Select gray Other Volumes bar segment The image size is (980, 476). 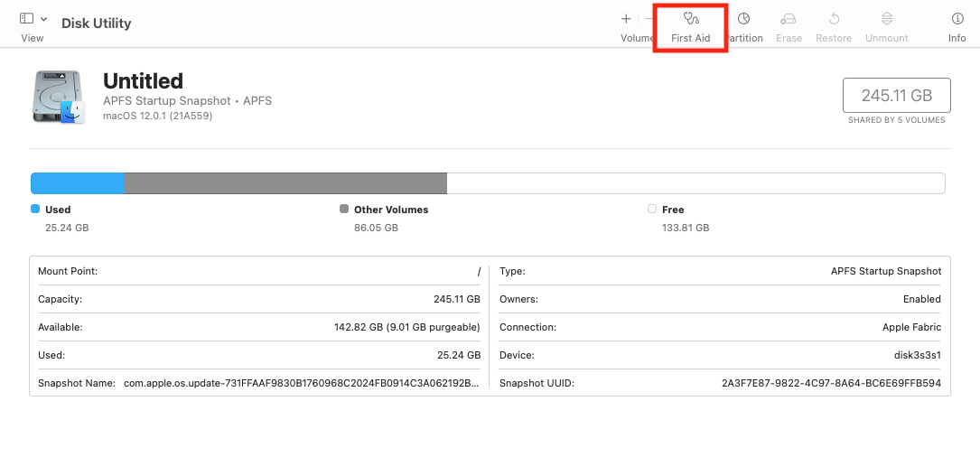(285, 183)
